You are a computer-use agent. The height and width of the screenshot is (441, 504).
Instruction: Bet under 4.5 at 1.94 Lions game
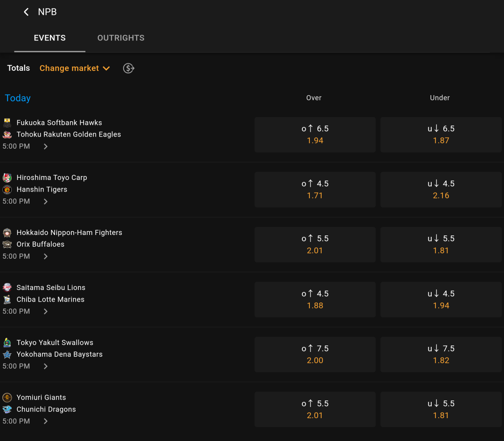point(441,300)
